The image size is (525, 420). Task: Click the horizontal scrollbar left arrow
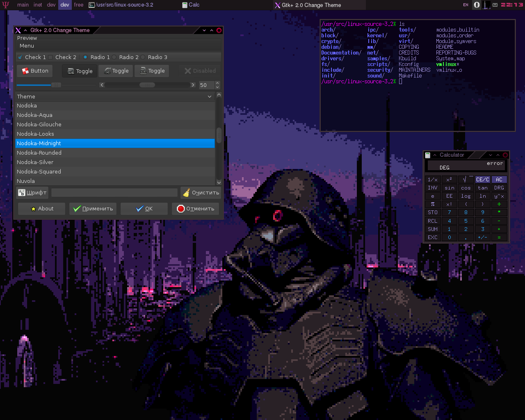tap(102, 85)
